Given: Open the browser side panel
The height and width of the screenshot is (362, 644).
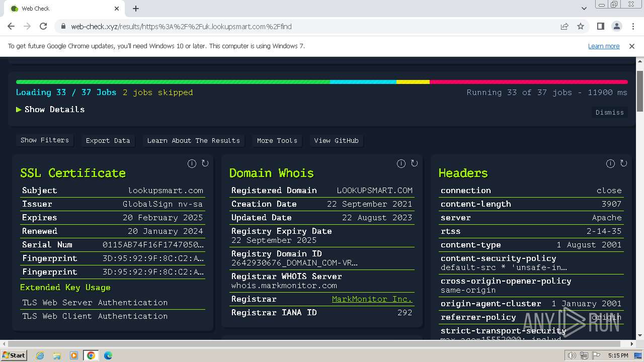Looking at the screenshot, I should (x=600, y=27).
